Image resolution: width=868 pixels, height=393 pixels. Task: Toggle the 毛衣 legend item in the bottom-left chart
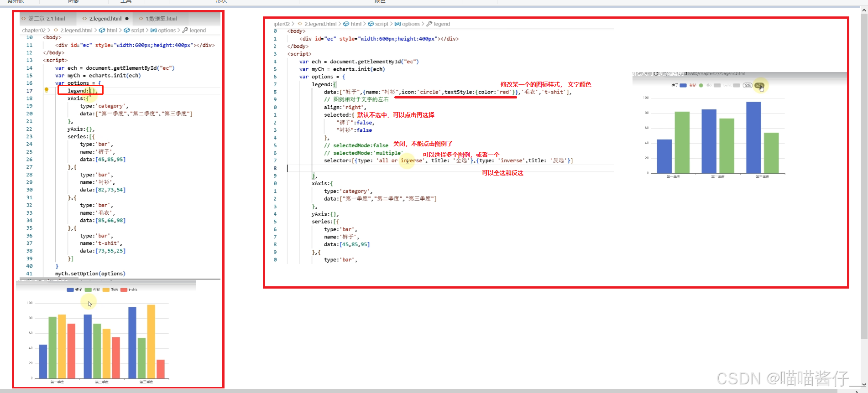point(110,290)
